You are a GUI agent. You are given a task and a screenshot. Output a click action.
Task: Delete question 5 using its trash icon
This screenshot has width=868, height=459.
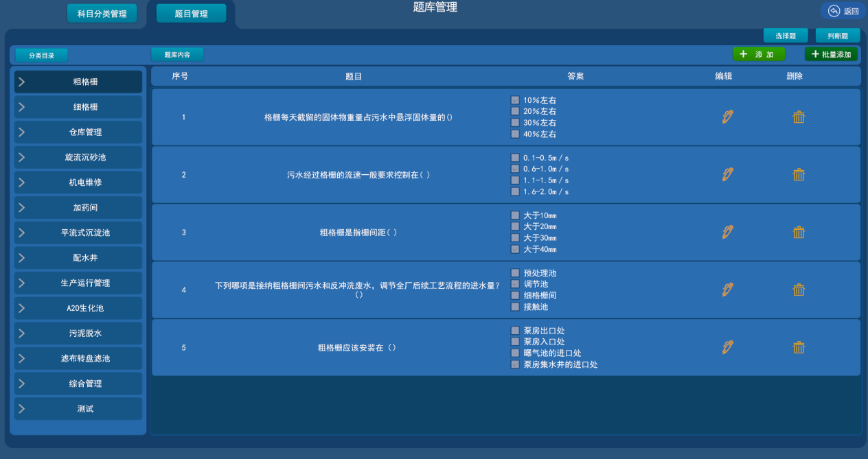[799, 347]
